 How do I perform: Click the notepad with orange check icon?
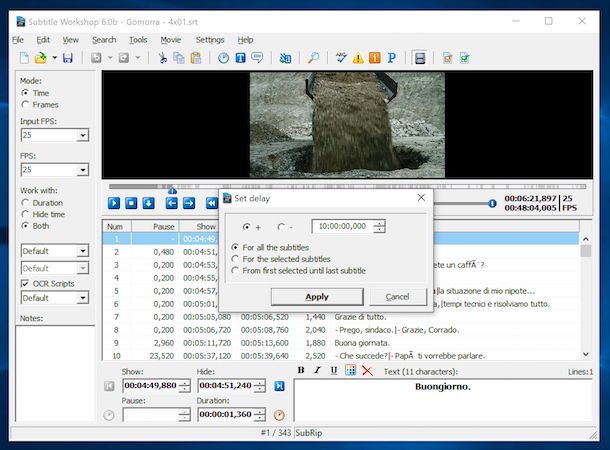tap(447, 58)
